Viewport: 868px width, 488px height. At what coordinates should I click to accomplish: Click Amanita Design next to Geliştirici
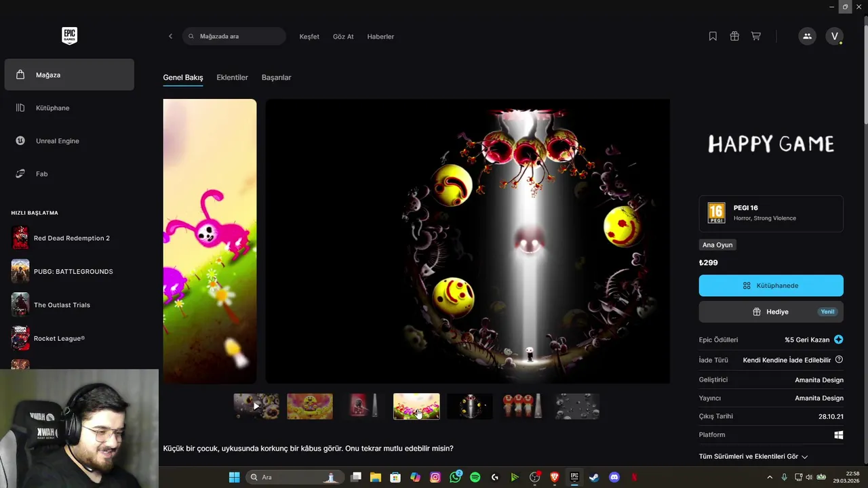(x=819, y=380)
